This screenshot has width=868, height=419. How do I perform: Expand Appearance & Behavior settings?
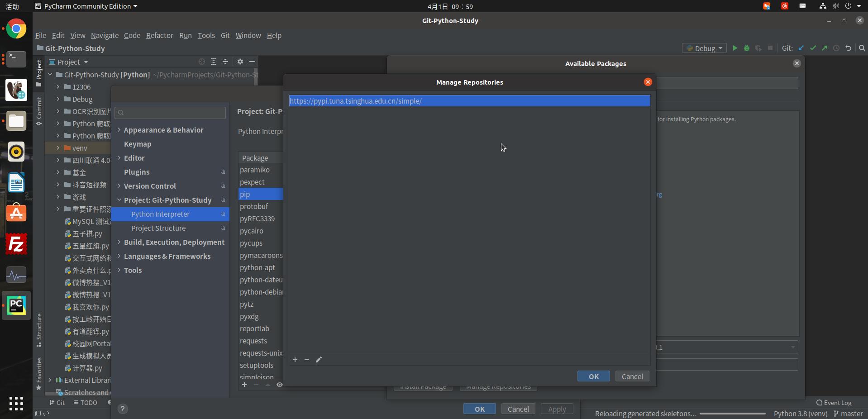click(x=119, y=130)
